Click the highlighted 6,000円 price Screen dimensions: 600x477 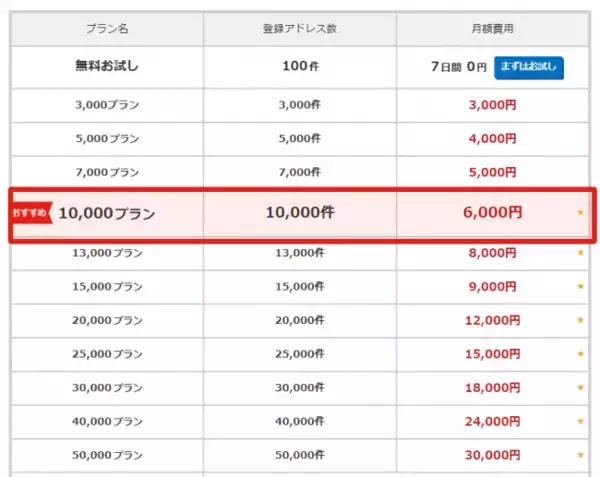point(493,212)
